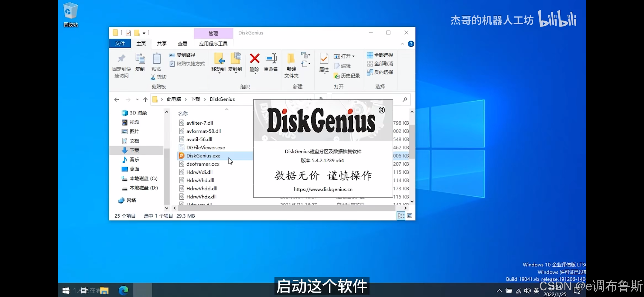Image resolution: width=644 pixels, height=297 pixels.
Task: Switch to large icons view in status bar
Action: (x=410, y=216)
